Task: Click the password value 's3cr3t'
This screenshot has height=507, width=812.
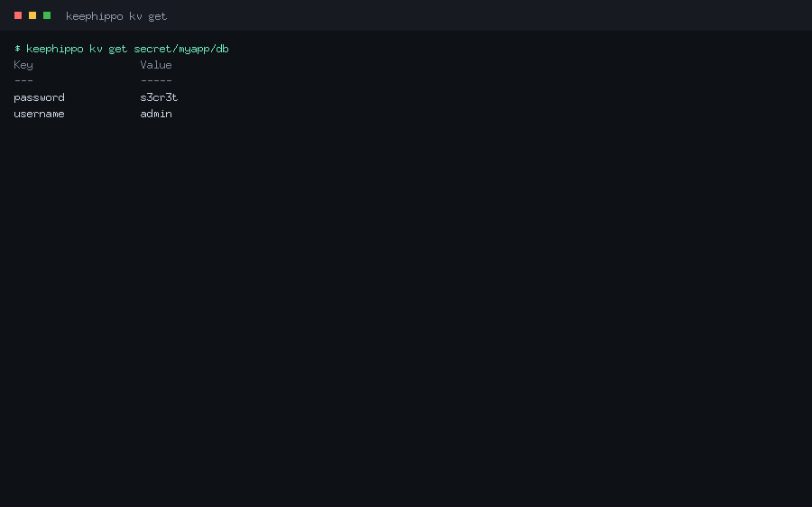Action: pyautogui.click(x=159, y=97)
